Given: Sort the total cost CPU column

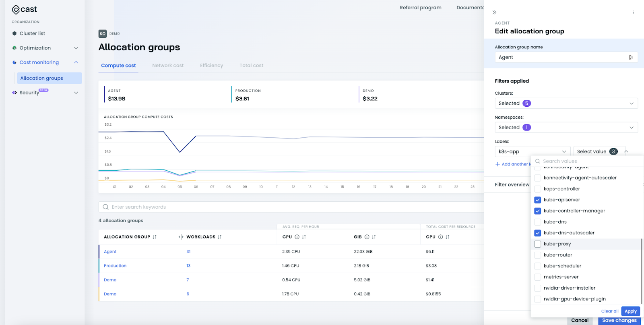Looking at the screenshot, I should (x=448, y=237).
